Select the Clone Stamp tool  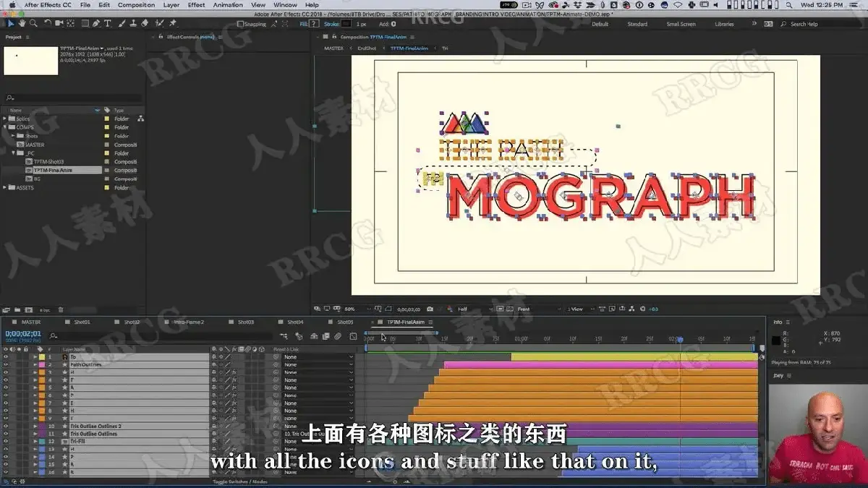click(x=133, y=23)
